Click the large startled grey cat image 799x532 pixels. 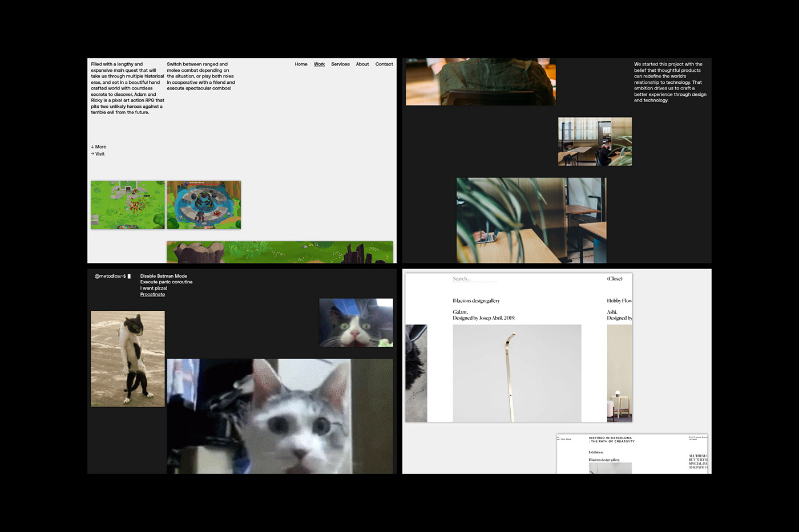280,416
